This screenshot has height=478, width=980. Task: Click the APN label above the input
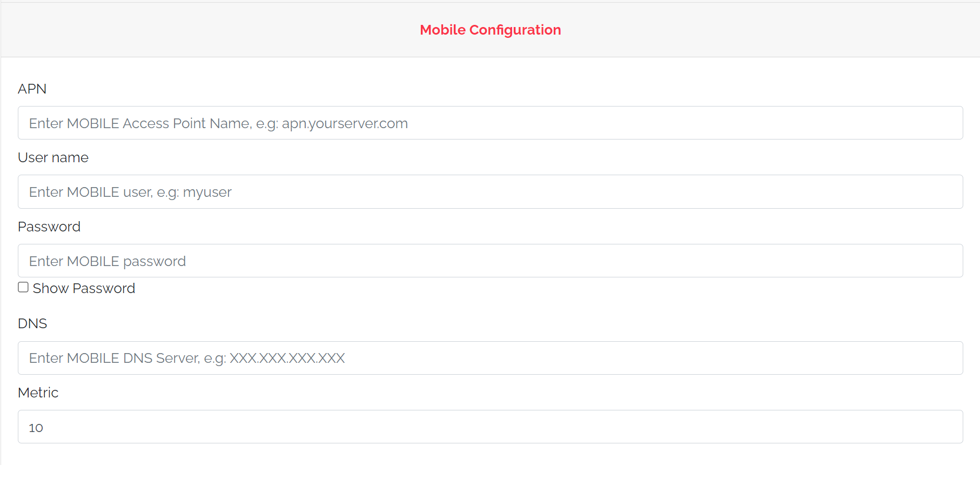click(x=32, y=89)
